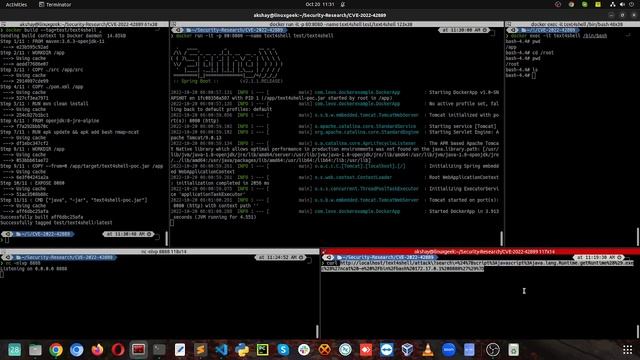Click 'Listening on 0.0.0.0 8888' line
The image size is (640, 360).
click(34, 269)
